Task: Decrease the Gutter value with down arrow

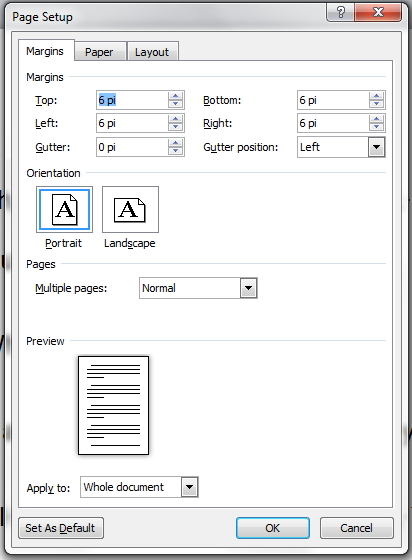Action: tap(175, 151)
